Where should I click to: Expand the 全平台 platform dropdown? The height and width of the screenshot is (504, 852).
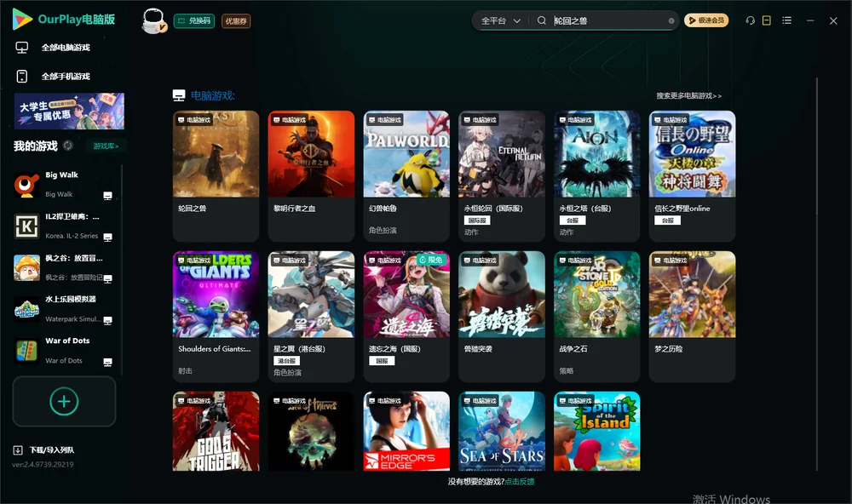click(500, 20)
